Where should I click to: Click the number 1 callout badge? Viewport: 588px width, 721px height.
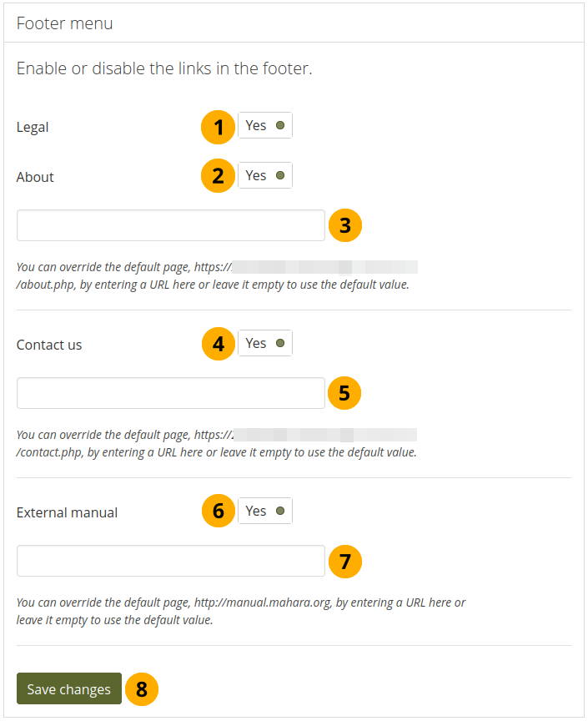pyautogui.click(x=219, y=128)
